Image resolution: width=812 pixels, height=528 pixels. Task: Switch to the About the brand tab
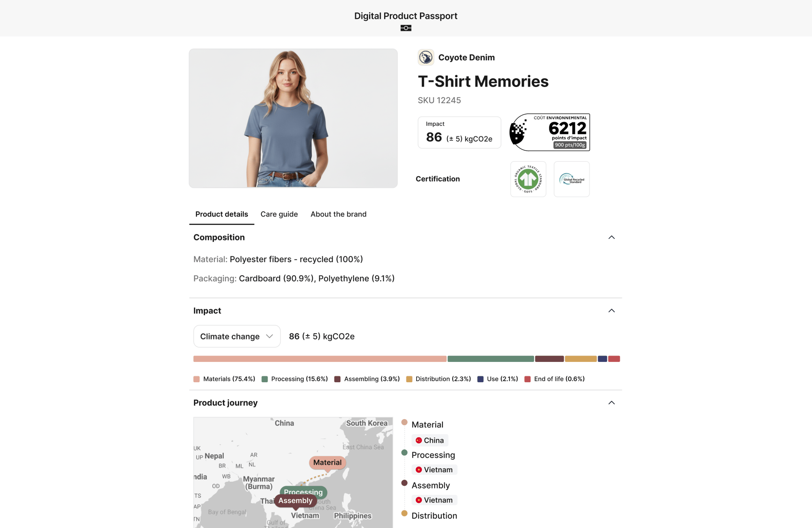[x=338, y=214]
